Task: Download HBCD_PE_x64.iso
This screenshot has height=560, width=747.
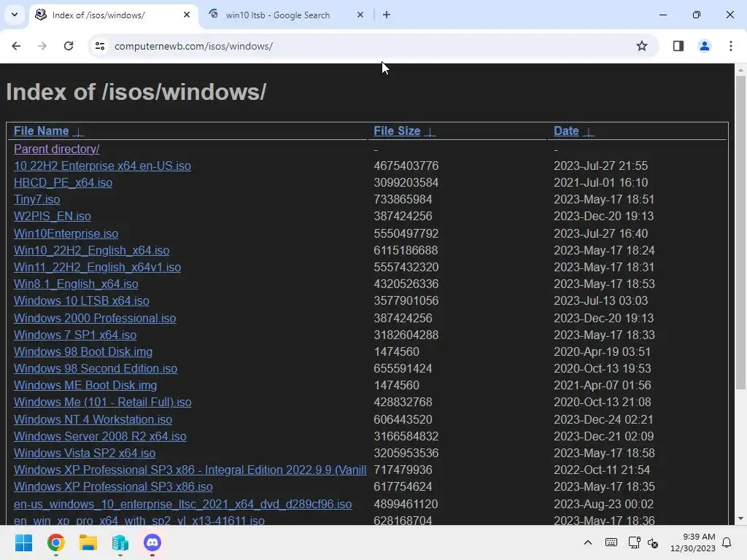Action: coord(63,182)
